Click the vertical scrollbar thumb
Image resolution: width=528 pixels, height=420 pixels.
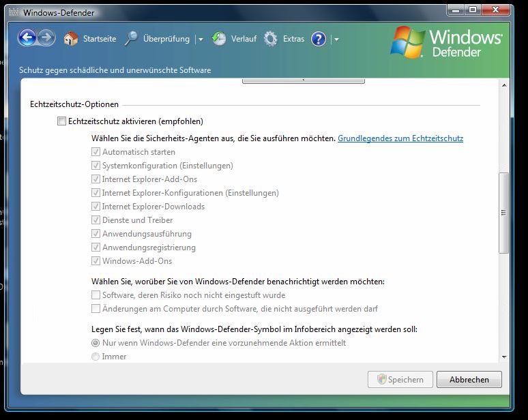(x=503, y=213)
